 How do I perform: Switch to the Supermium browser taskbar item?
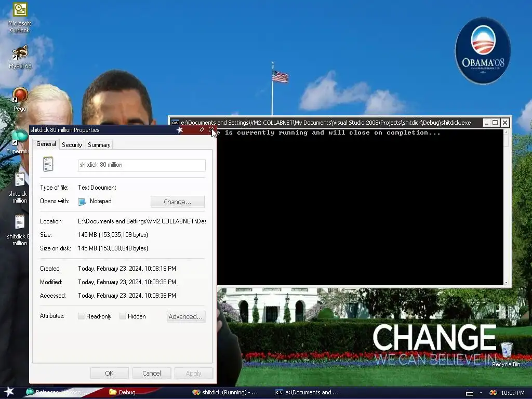[58, 392]
